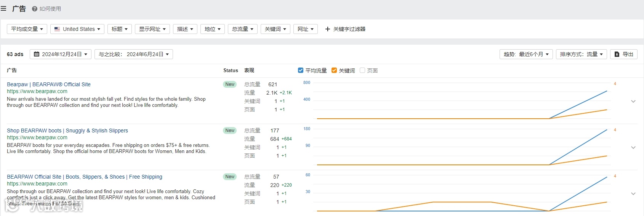Click the bearpaw.com URL under first ad
The image size is (644, 216).
[x=37, y=91]
